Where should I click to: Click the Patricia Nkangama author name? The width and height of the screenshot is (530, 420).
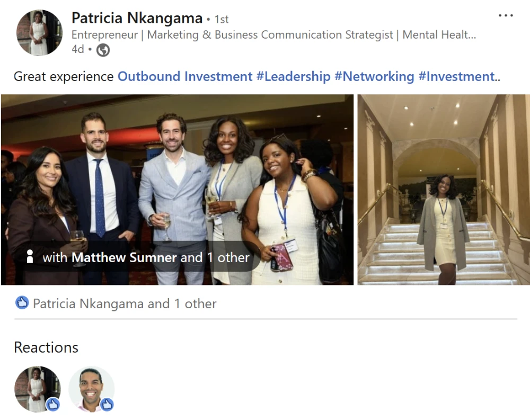pyautogui.click(x=137, y=19)
